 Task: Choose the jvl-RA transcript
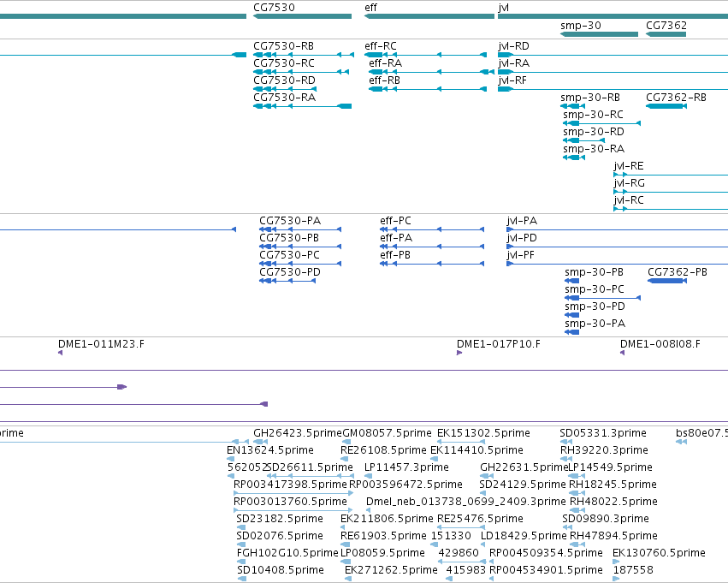coord(613,72)
